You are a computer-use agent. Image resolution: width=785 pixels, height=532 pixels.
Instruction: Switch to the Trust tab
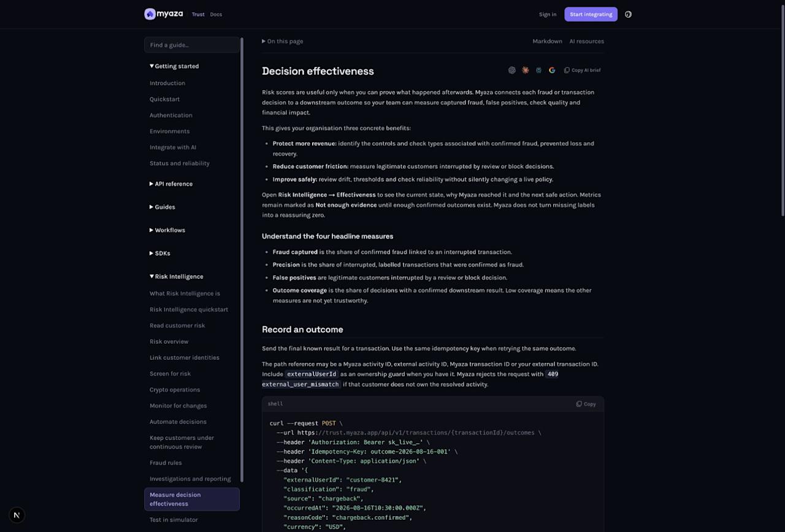pyautogui.click(x=198, y=14)
